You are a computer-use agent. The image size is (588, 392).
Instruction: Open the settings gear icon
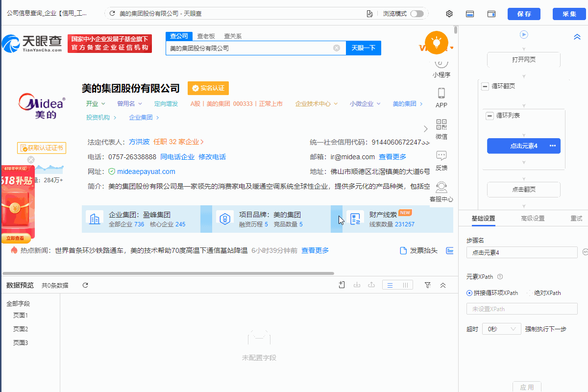(449, 14)
